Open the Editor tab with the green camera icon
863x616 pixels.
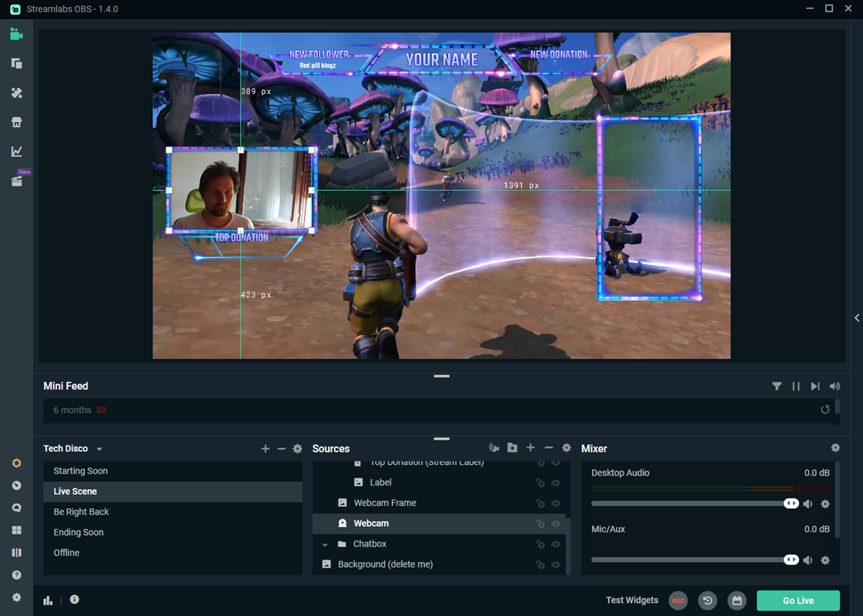[16, 34]
